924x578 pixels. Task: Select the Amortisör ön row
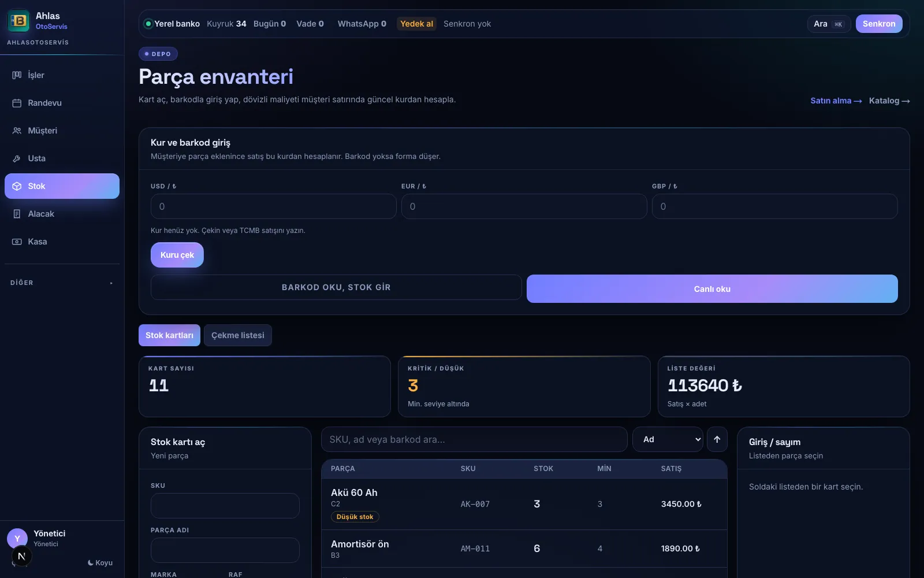pyautogui.click(x=524, y=549)
